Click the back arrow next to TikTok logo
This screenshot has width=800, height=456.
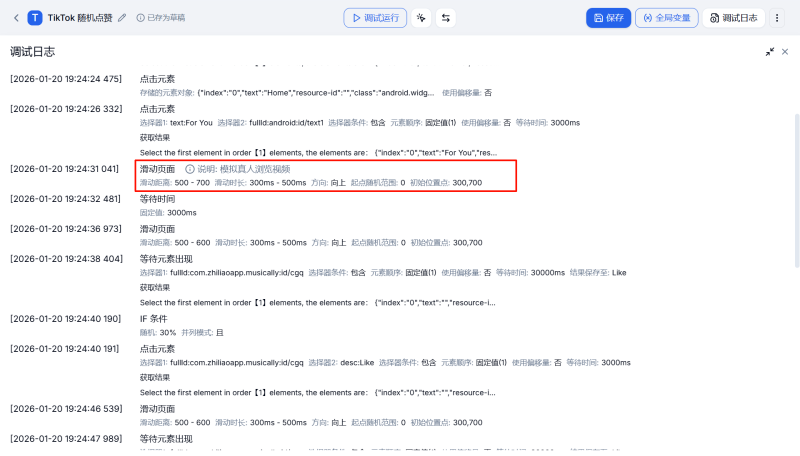pyautogui.click(x=16, y=18)
